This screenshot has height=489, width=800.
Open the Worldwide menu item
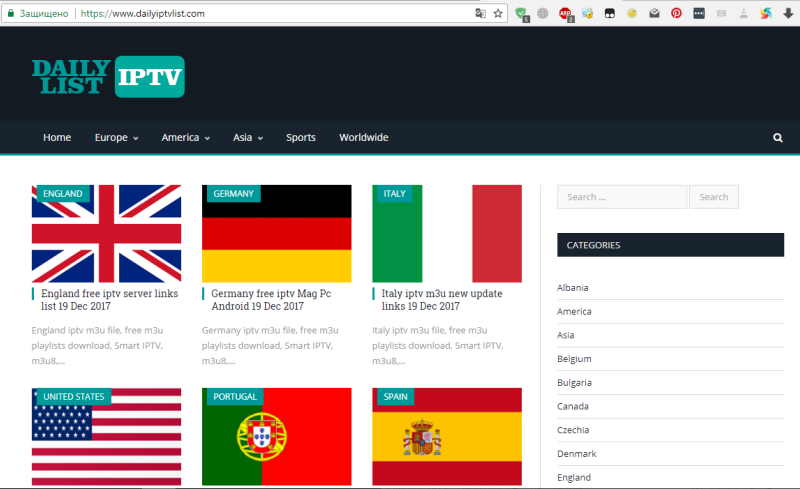[364, 137]
